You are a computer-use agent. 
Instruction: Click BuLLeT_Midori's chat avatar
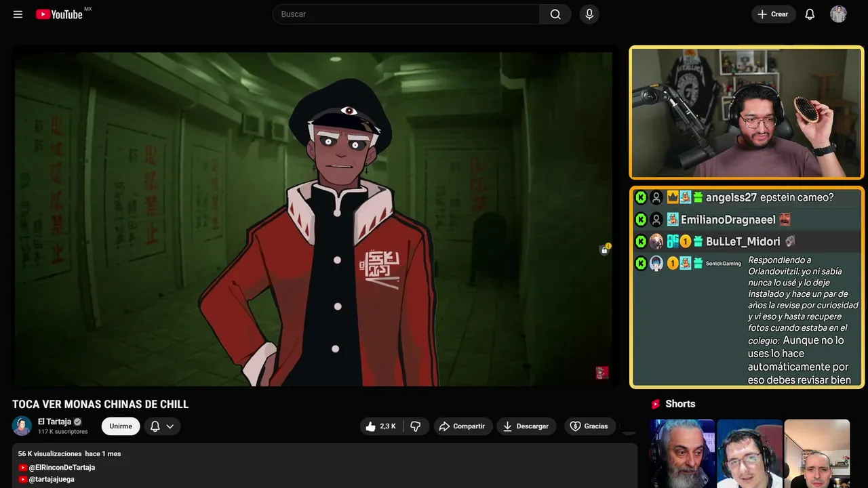pos(656,241)
